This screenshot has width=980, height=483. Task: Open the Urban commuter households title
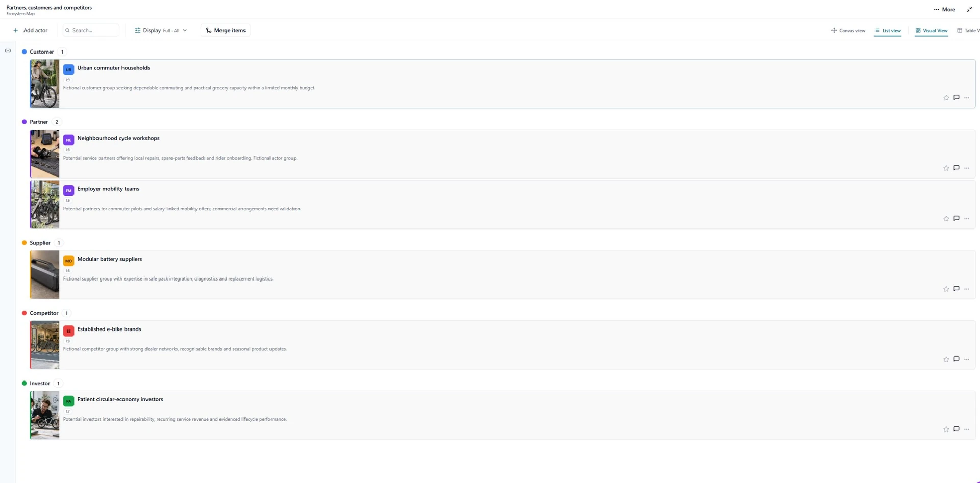113,68
